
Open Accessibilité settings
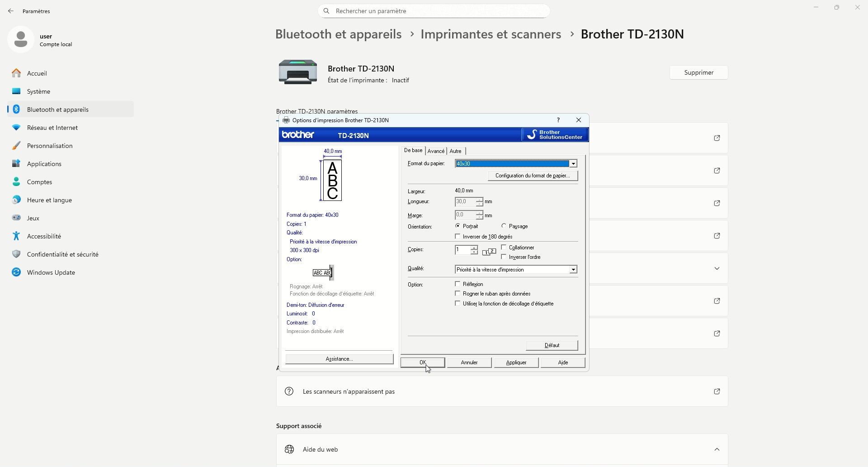pos(71,236)
